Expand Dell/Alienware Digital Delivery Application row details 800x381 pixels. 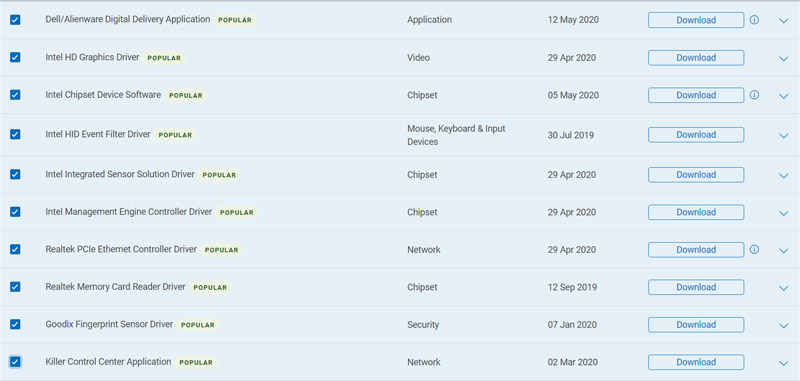coord(784,21)
